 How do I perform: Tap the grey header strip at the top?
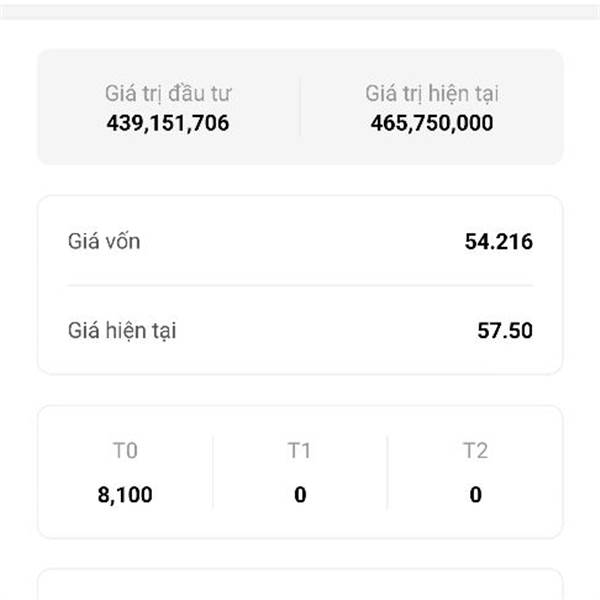pyautogui.click(x=300, y=11)
